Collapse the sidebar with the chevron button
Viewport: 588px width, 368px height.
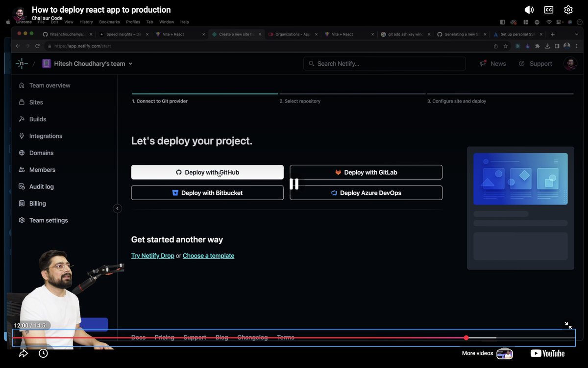pyautogui.click(x=117, y=209)
